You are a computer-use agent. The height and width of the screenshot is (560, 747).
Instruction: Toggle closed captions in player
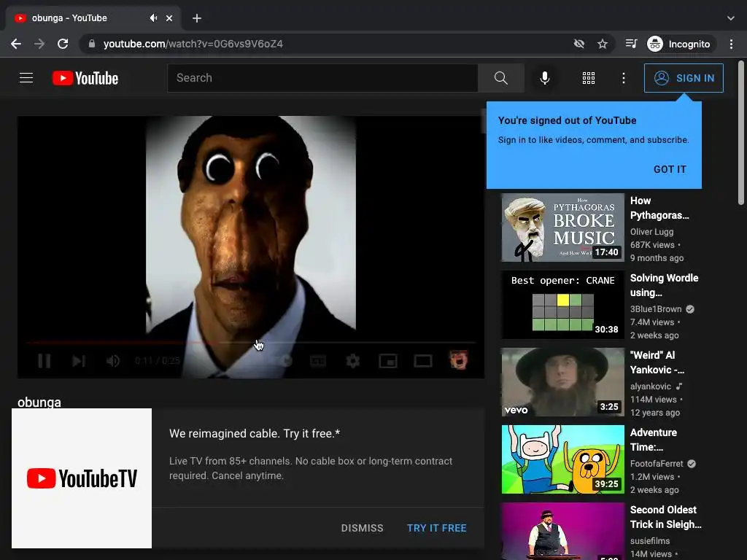pos(318,361)
